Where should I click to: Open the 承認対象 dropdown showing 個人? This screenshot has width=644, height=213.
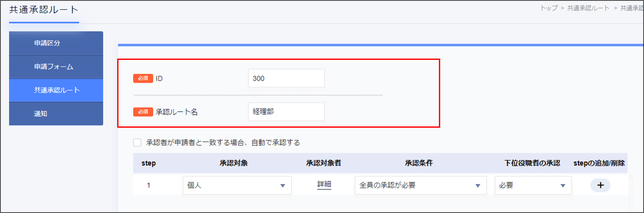click(237, 185)
